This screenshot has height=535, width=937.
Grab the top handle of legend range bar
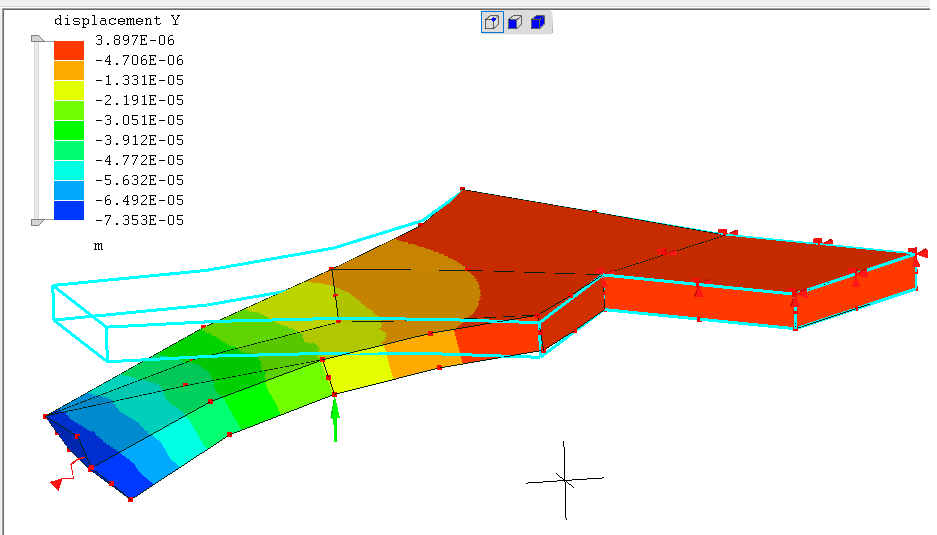[x=37, y=39]
